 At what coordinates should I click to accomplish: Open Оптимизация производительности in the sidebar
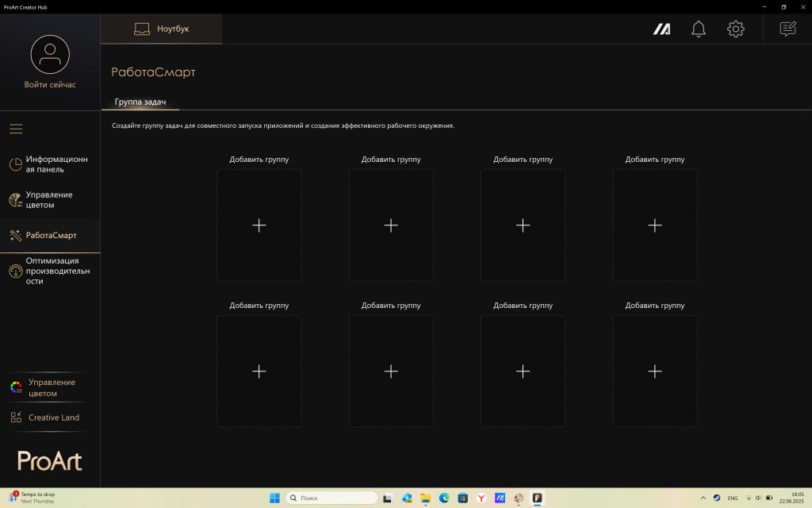coord(50,271)
